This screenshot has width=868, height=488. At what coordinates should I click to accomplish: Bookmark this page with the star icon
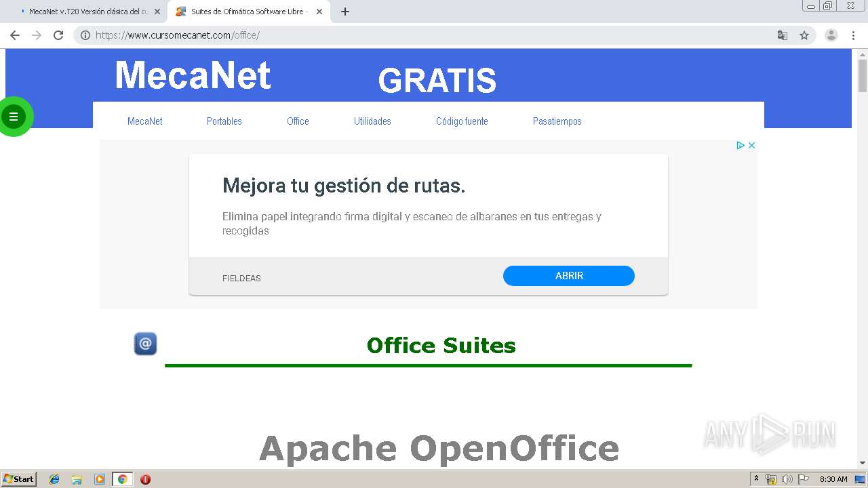(x=804, y=35)
